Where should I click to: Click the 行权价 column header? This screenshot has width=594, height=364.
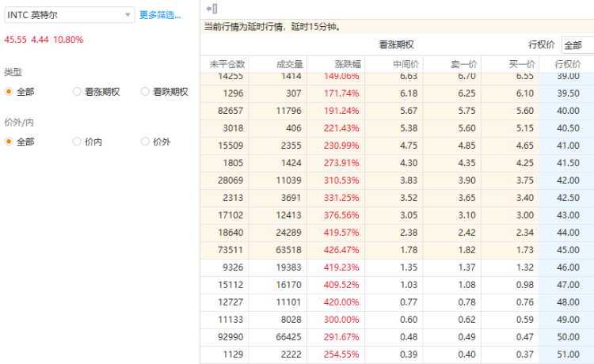pos(568,64)
